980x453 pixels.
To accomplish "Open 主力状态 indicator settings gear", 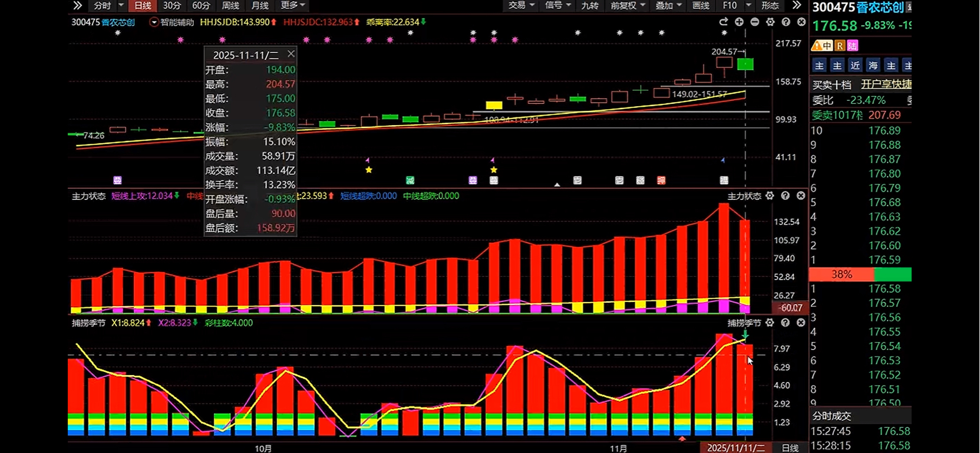I will (770, 196).
